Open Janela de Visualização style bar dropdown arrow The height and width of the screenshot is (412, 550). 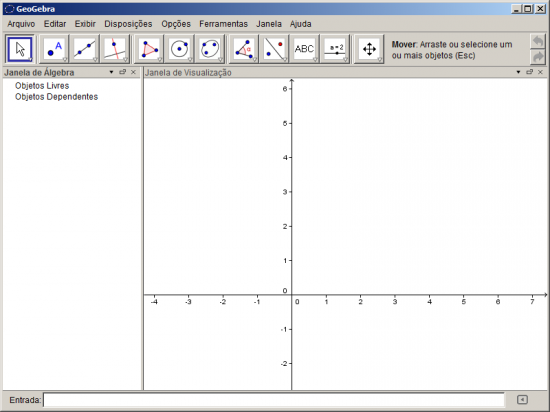518,72
